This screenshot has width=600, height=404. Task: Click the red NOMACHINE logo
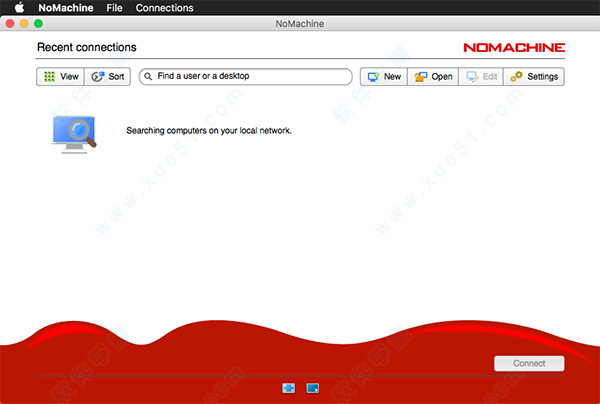[514, 47]
